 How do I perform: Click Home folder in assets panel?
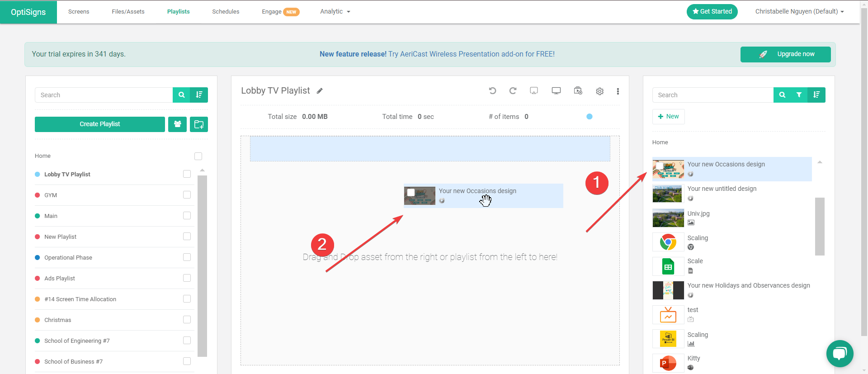(x=660, y=142)
